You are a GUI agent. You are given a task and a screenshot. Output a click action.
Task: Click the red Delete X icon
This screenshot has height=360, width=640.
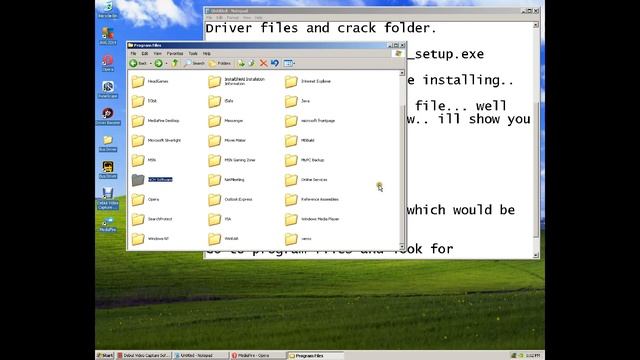[264, 63]
